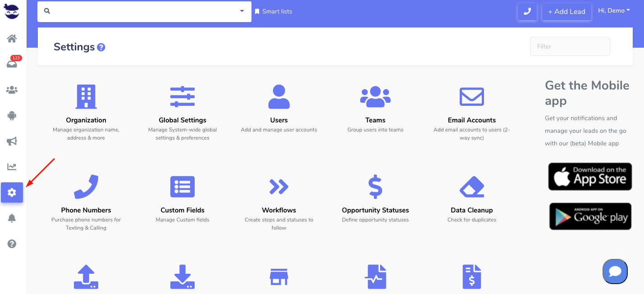Open Phone Numbers handset icon
This screenshot has width=644, height=294.
pyautogui.click(x=86, y=186)
